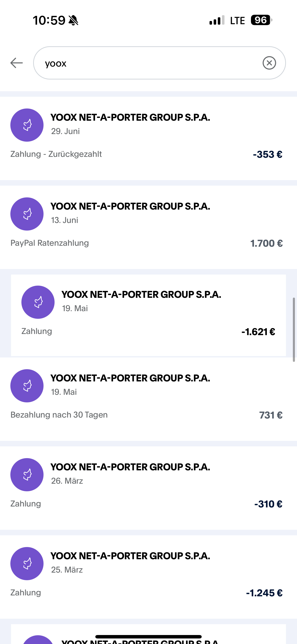Open the 29. Juni YOOX transaction title
This screenshot has height=644, width=297.
(x=130, y=117)
